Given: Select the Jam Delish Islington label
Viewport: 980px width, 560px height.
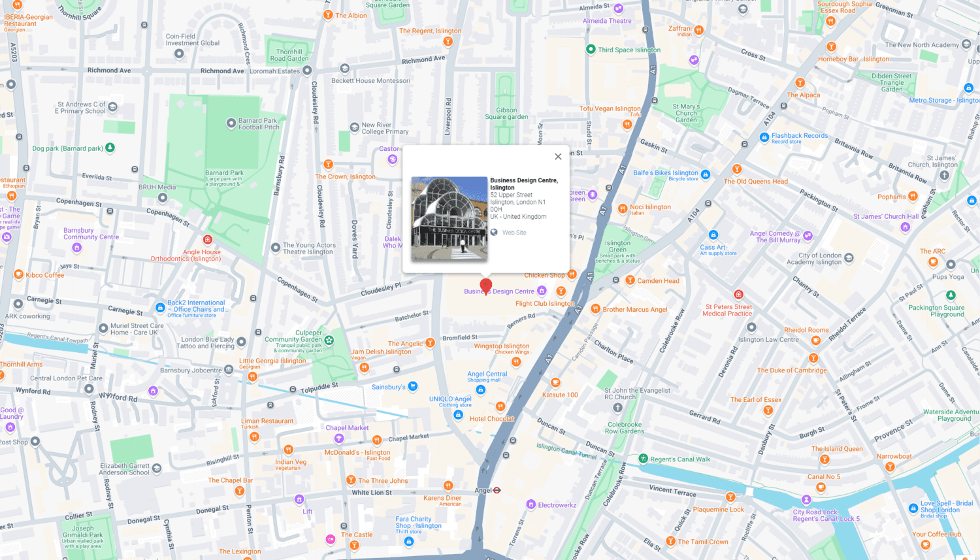Looking at the screenshot, I should [381, 352].
